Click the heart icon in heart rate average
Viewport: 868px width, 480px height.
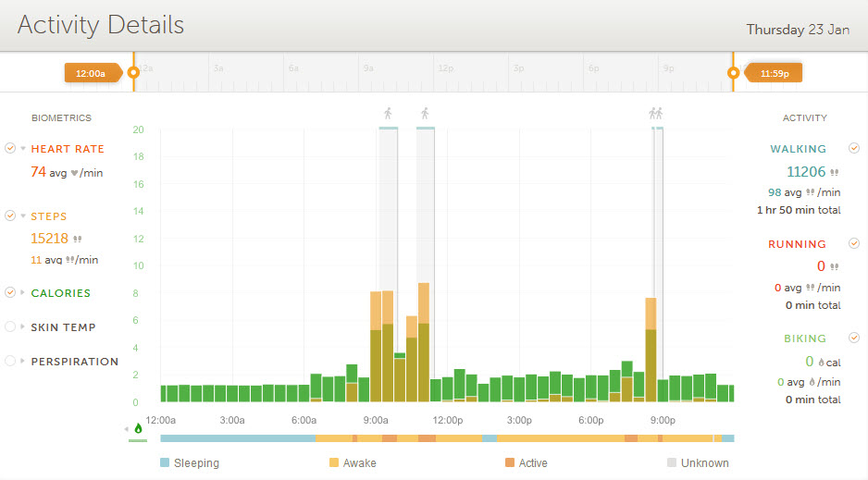pos(76,172)
